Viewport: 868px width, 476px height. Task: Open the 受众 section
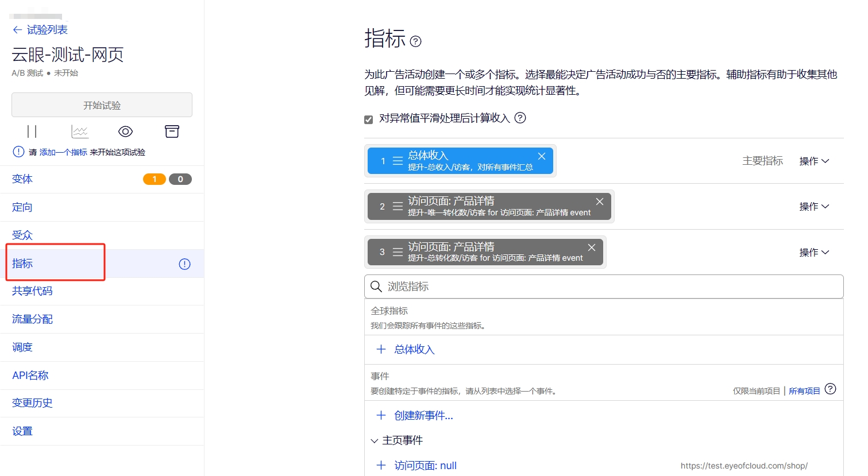(102, 235)
